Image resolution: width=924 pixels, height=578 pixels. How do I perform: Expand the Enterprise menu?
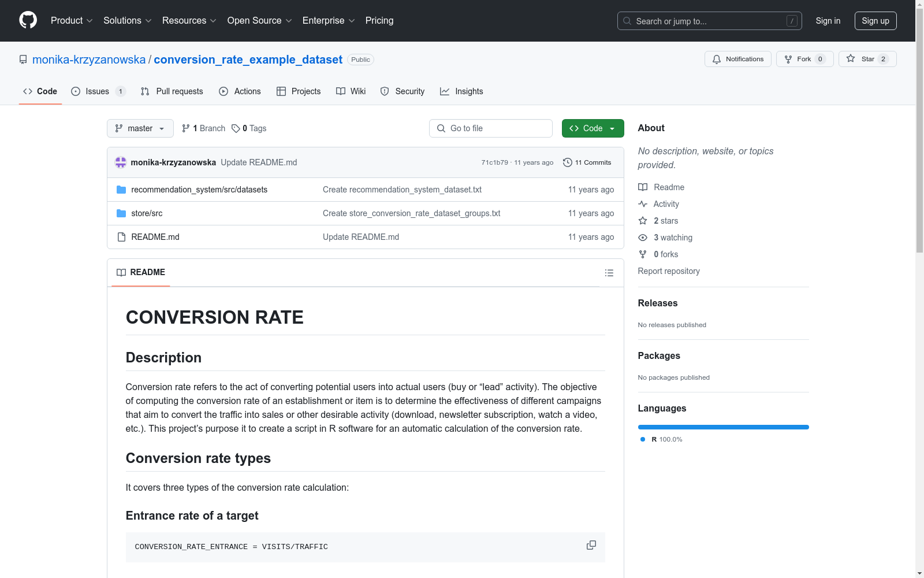329,21
